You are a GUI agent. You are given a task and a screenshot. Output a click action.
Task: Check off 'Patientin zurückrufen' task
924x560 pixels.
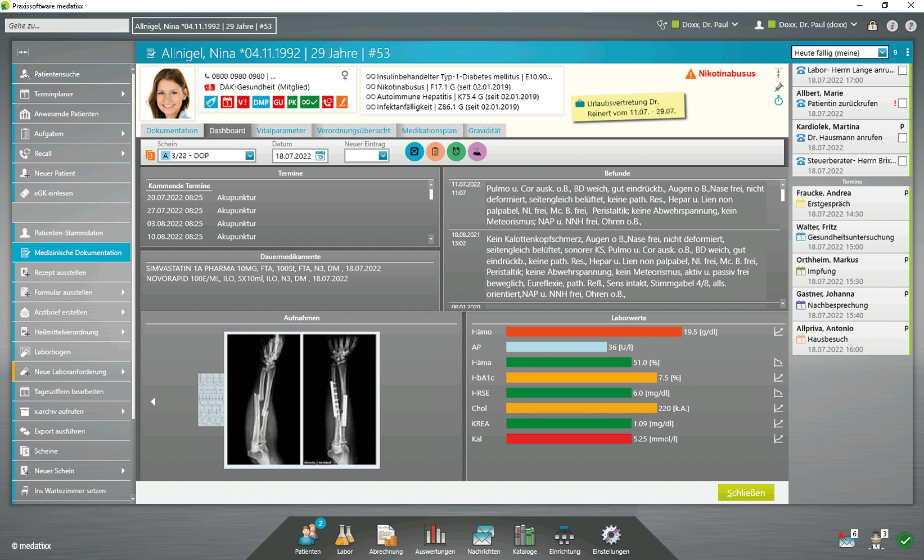(902, 103)
